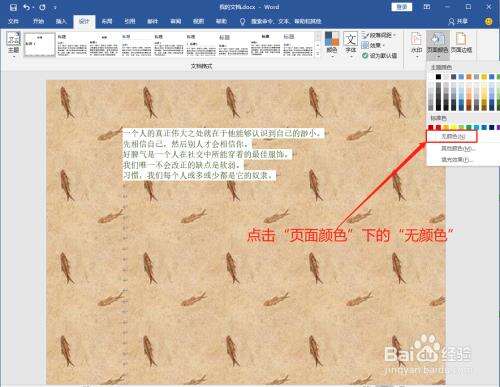This screenshot has height=387, width=500.
Task: Click the Save icon in title bar
Action: pos(13,7)
